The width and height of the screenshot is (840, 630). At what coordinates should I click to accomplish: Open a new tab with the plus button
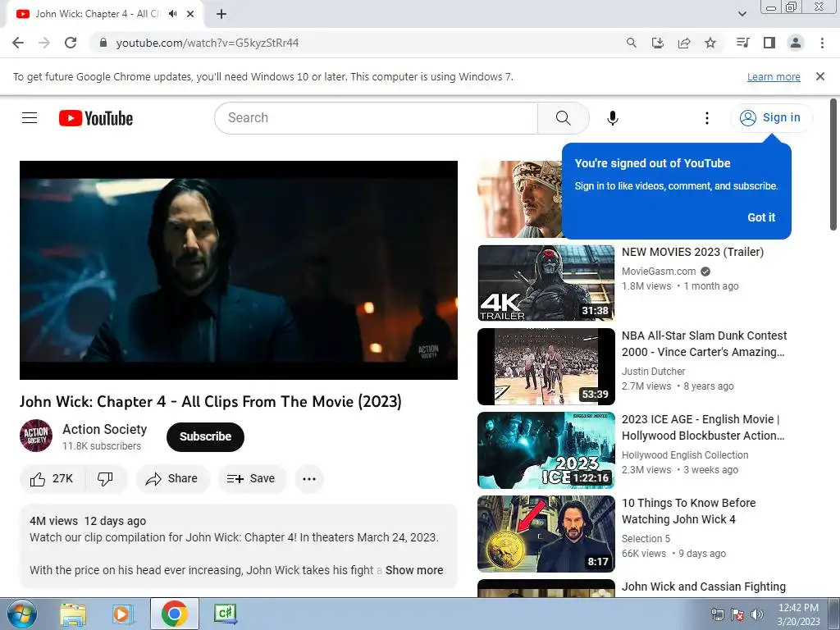tap(221, 14)
